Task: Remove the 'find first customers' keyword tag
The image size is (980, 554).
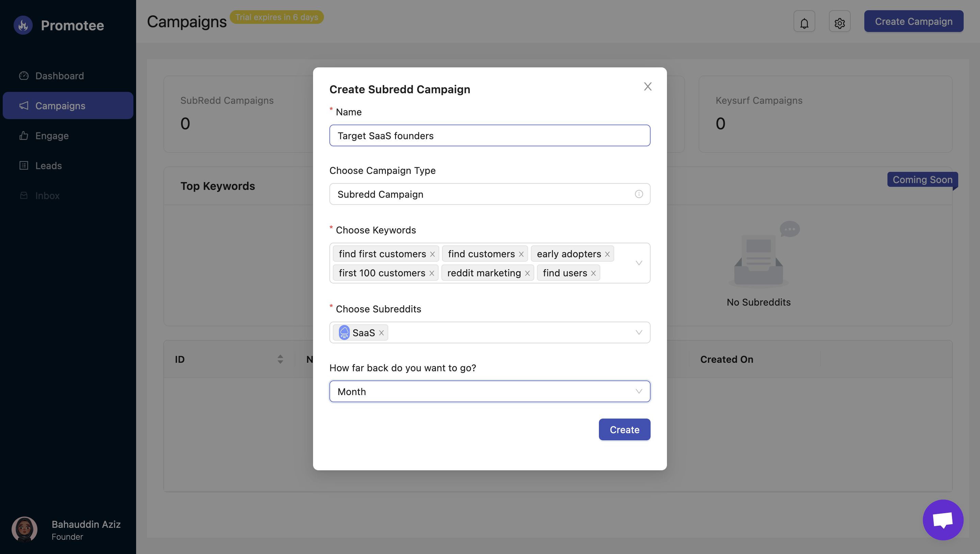Action: [432, 254]
